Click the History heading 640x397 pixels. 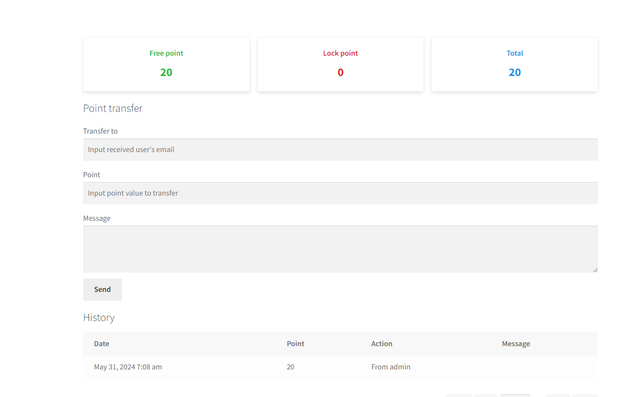pos(99,317)
